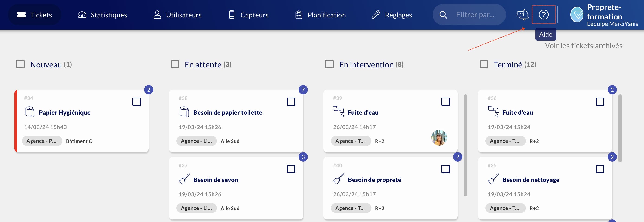Click the En intervention column scrollbar
The width and height of the screenshot is (644, 222).
coord(465,145)
